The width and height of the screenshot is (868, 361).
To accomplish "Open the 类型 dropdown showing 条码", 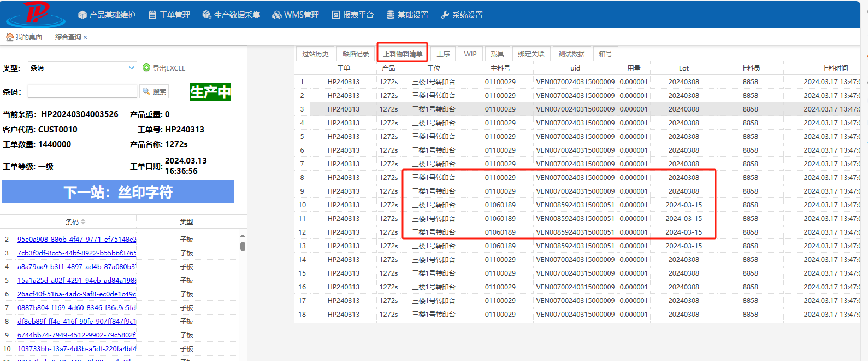I will coord(82,68).
